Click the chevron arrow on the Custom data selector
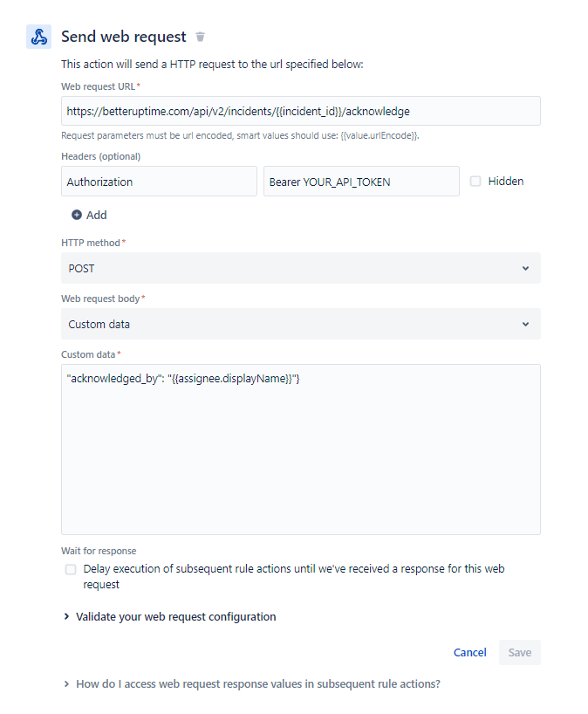 525,324
